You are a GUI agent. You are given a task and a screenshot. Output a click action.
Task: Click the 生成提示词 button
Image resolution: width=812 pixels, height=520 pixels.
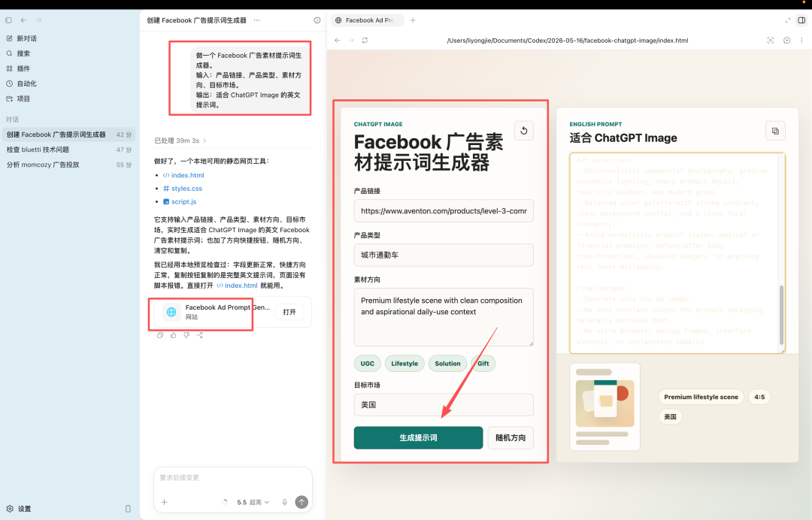click(419, 438)
